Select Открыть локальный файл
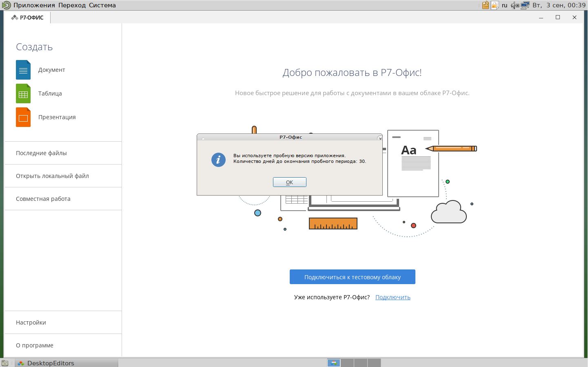This screenshot has height=367, width=588. [63, 176]
